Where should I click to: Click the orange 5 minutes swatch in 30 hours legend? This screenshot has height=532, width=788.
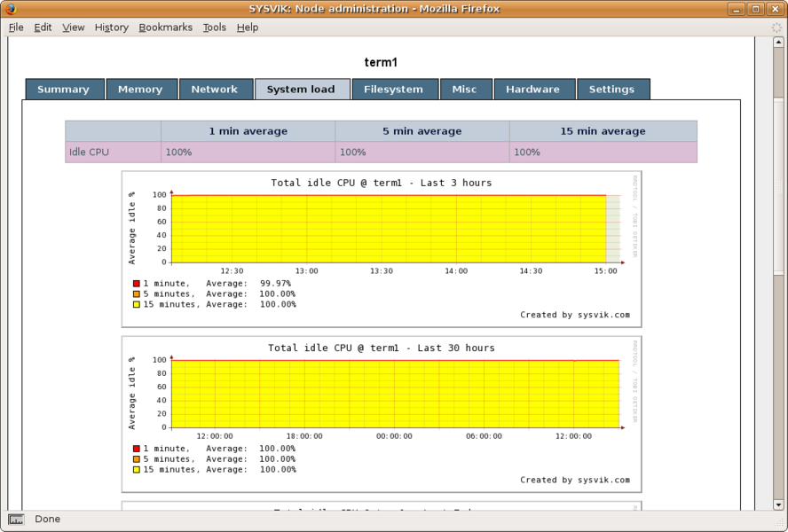[136, 459]
